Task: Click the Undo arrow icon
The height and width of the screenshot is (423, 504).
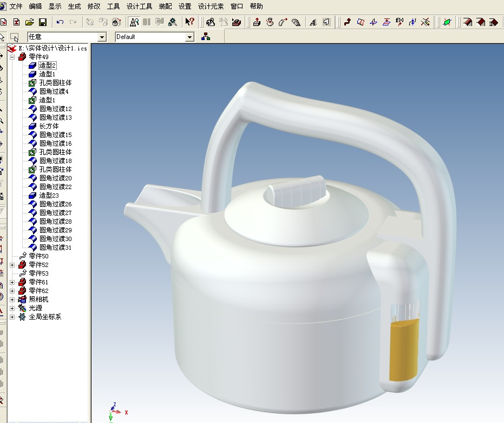Action: click(60, 22)
